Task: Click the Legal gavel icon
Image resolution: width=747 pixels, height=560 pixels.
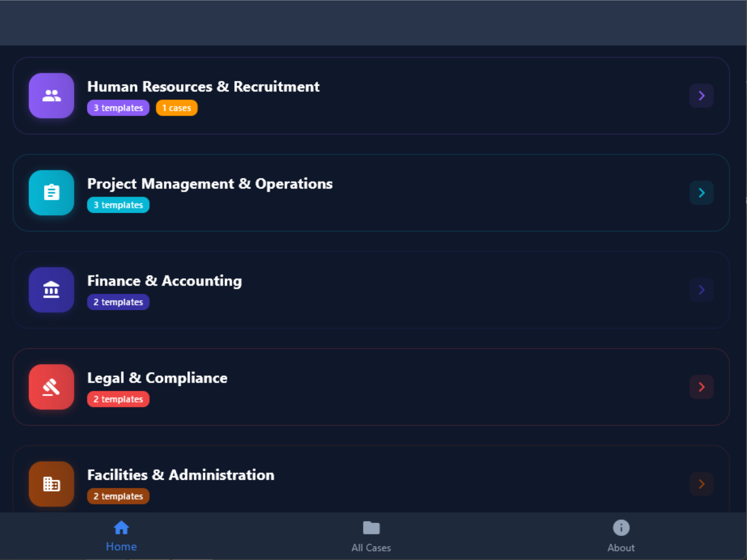Action: 51,387
